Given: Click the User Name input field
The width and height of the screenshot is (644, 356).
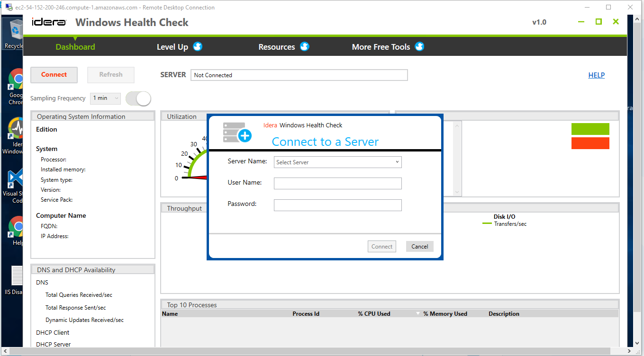Looking at the screenshot, I should point(337,183).
